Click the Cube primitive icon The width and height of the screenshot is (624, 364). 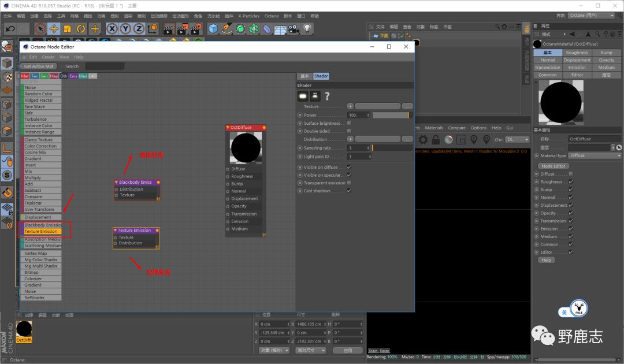(213, 28)
